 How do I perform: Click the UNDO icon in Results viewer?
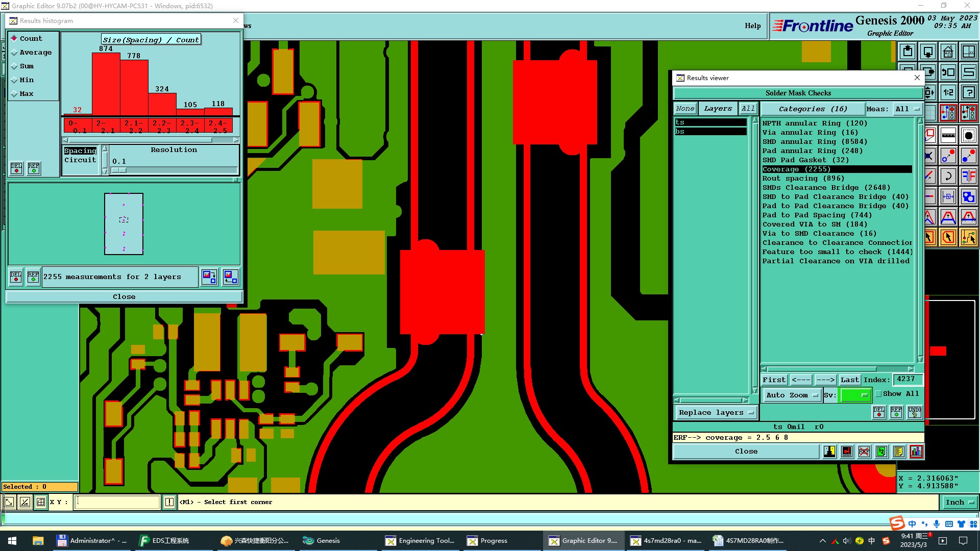[914, 412]
